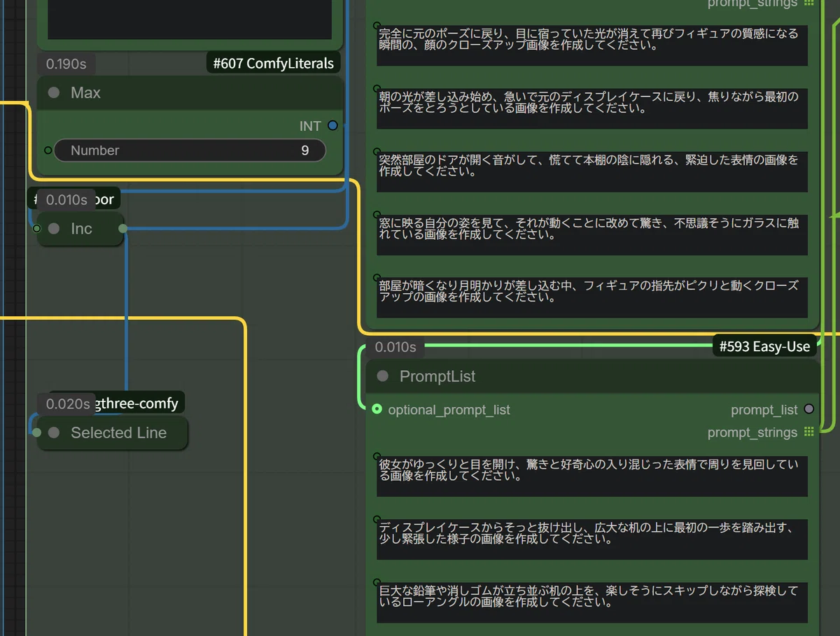Collapse the Max node via its title dot
This screenshot has height=636, width=840.
pos(54,92)
